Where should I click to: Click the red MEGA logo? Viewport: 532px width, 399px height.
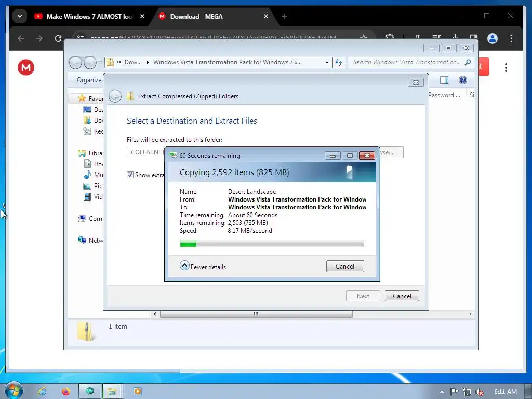26,68
